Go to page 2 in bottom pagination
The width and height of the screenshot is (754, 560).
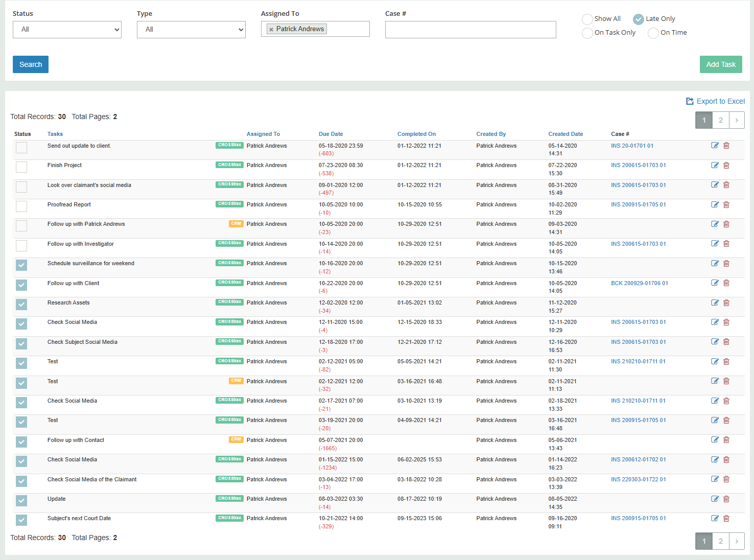(721, 541)
